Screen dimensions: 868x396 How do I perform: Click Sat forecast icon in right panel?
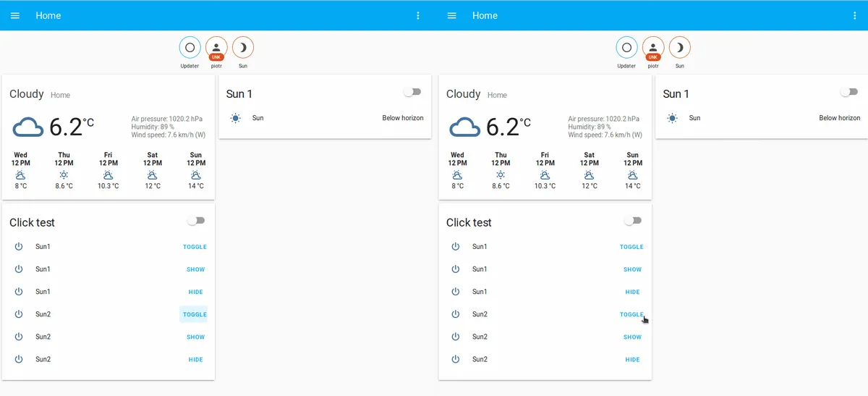[590, 174]
